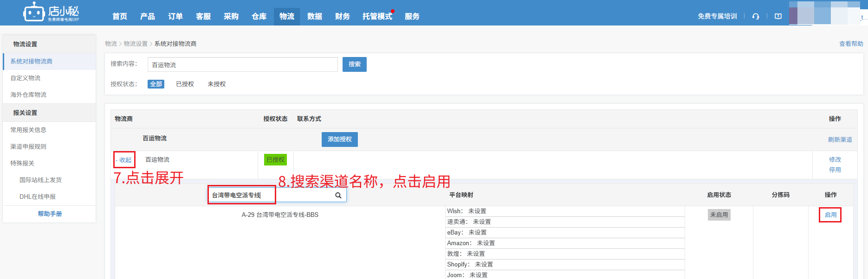
Task: Open 订单 menu in top navigation
Action: [x=175, y=16]
